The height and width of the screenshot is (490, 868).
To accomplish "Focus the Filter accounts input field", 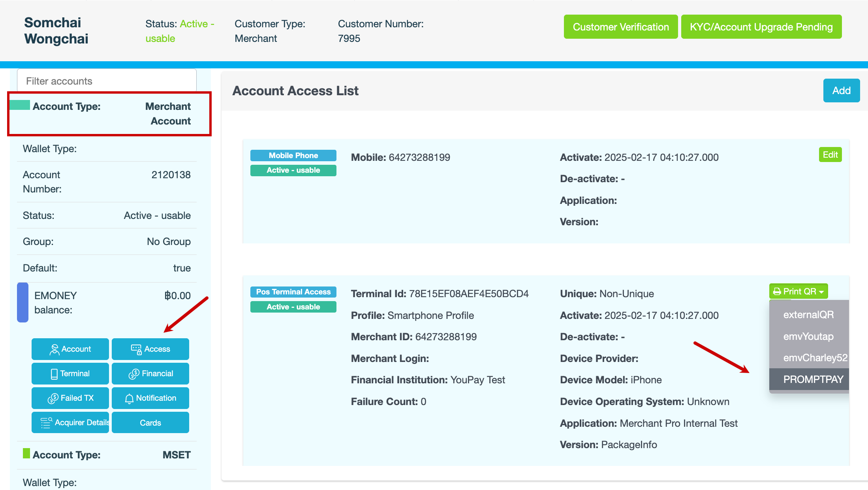I will tap(107, 81).
